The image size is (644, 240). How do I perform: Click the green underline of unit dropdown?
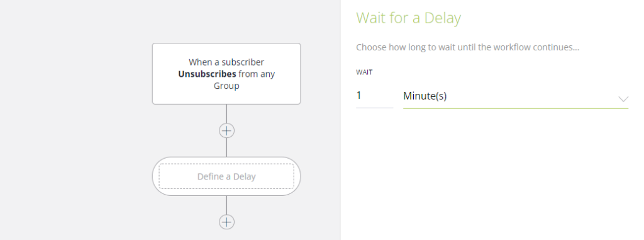(516, 109)
